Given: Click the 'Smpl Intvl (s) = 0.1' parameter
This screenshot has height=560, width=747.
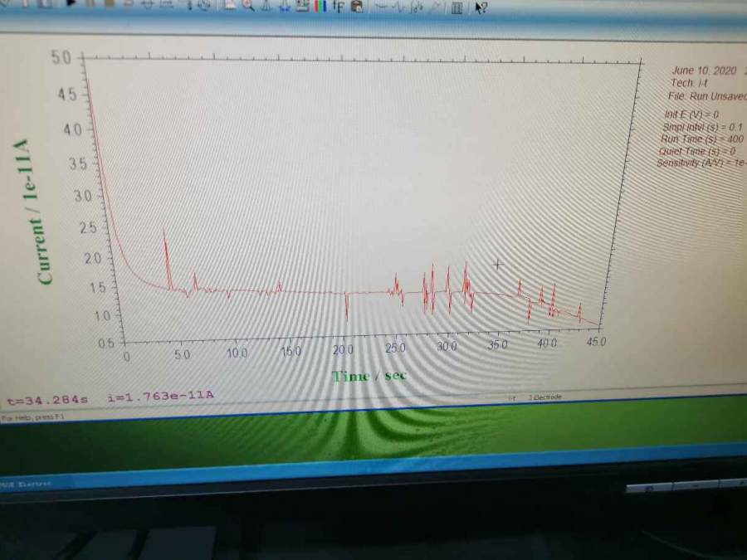Looking at the screenshot, I should pyautogui.click(x=703, y=127).
